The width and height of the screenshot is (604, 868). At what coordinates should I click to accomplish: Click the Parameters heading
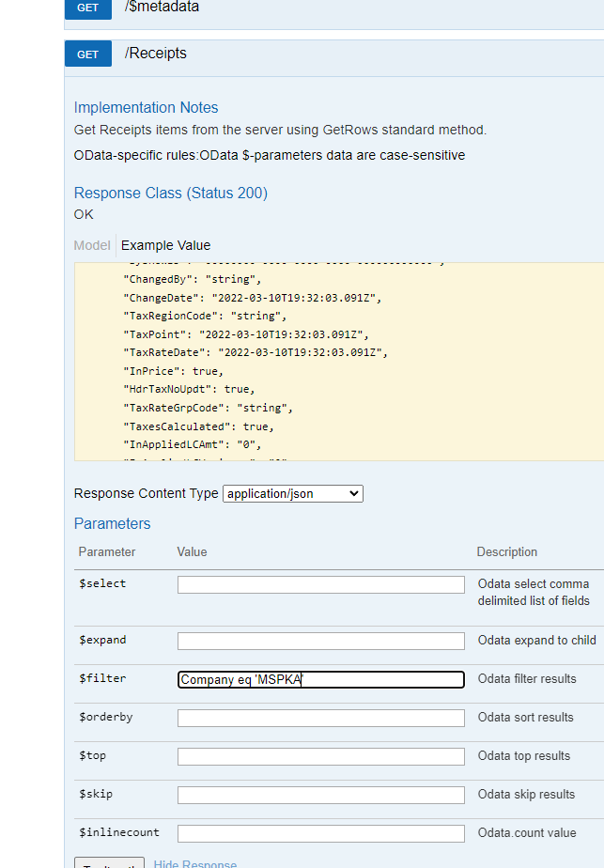tap(112, 523)
